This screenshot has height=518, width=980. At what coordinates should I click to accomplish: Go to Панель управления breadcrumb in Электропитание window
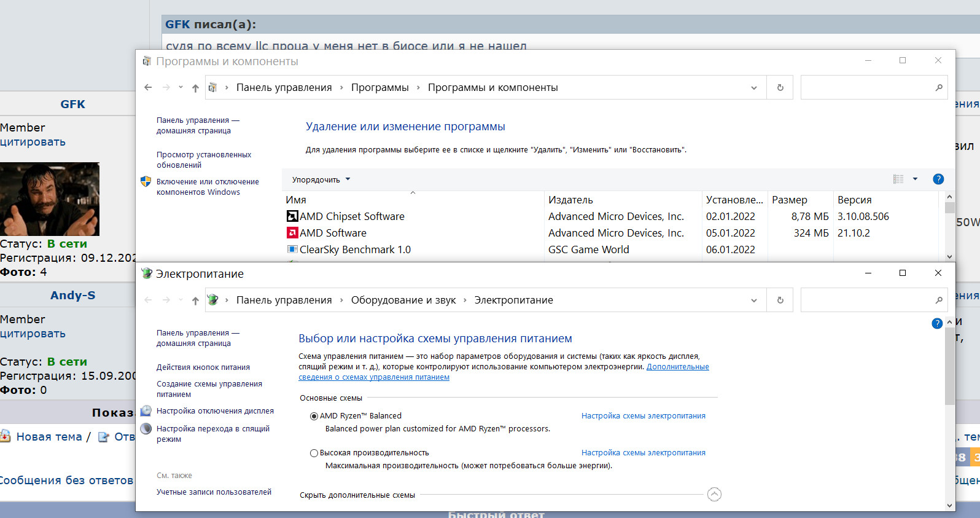point(284,300)
